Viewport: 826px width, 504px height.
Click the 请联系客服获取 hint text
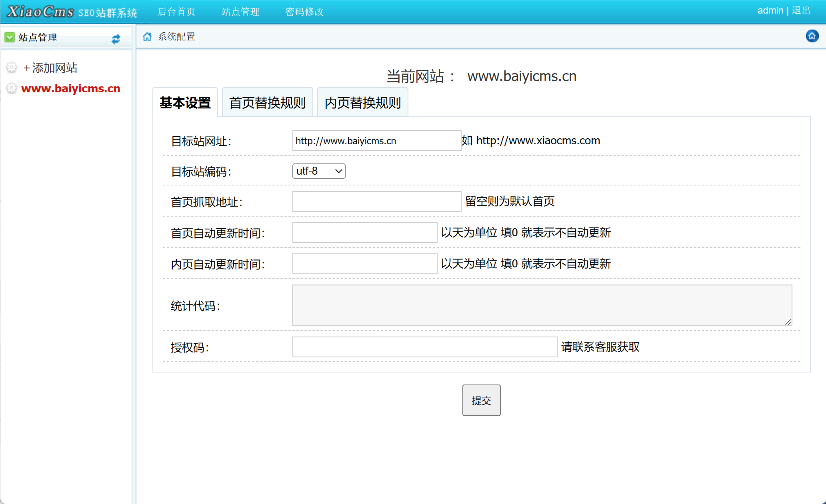tap(600, 347)
